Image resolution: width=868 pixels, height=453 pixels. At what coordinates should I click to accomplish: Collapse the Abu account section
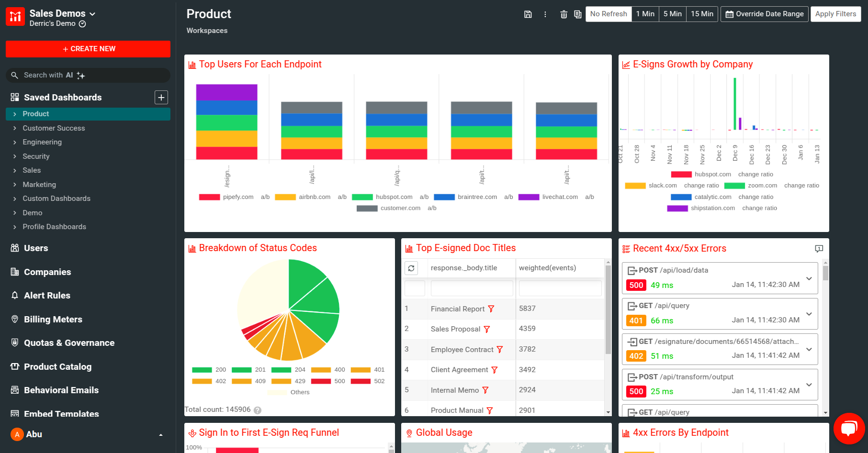coord(160,434)
